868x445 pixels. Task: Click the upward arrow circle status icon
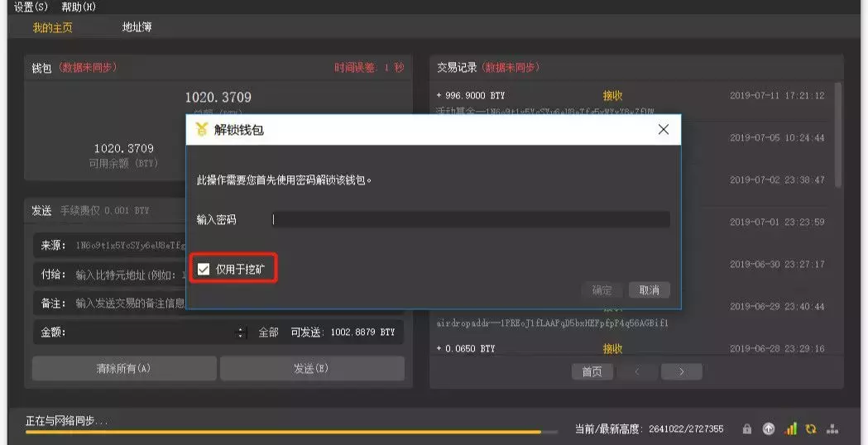[x=769, y=429]
